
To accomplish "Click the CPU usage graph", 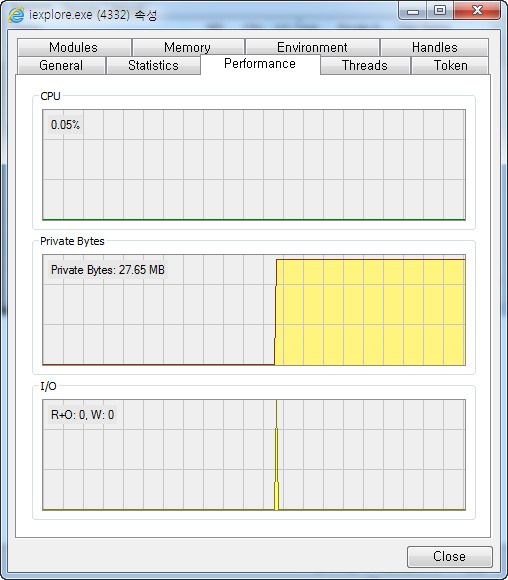I will tap(254, 165).
